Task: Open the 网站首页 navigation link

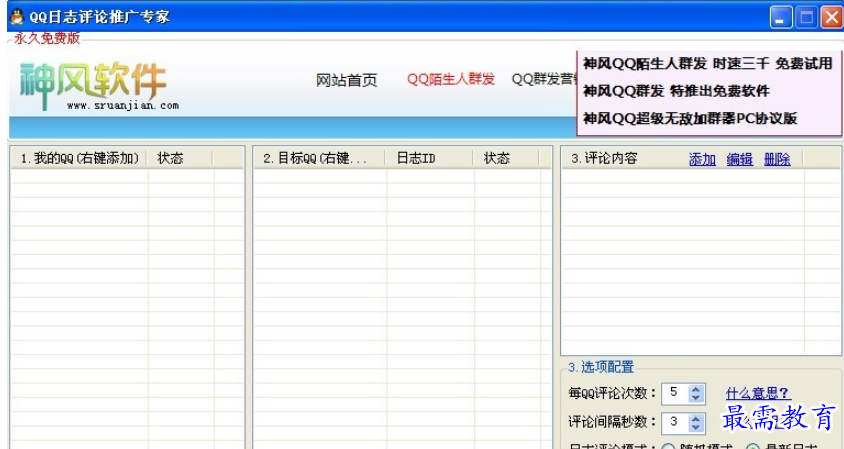Action: point(346,80)
